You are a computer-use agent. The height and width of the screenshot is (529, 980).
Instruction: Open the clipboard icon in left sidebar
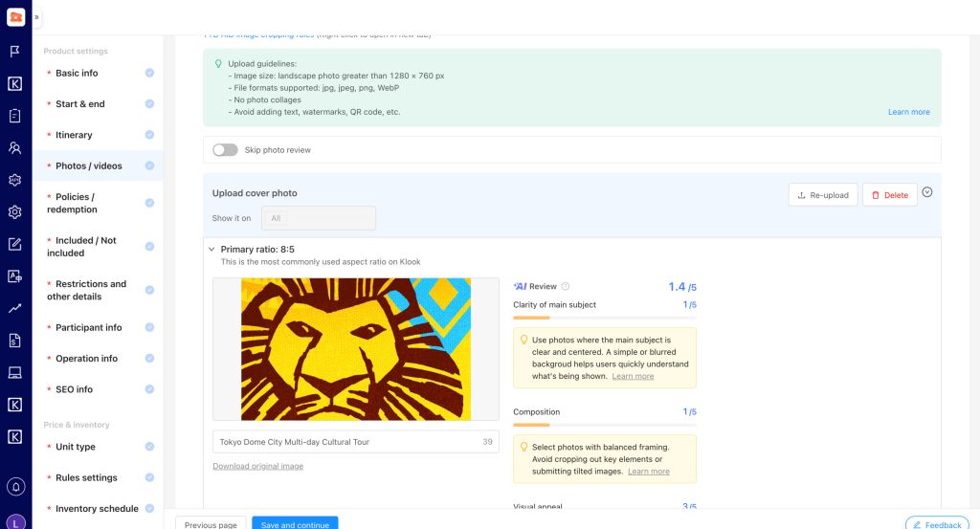tap(15, 116)
